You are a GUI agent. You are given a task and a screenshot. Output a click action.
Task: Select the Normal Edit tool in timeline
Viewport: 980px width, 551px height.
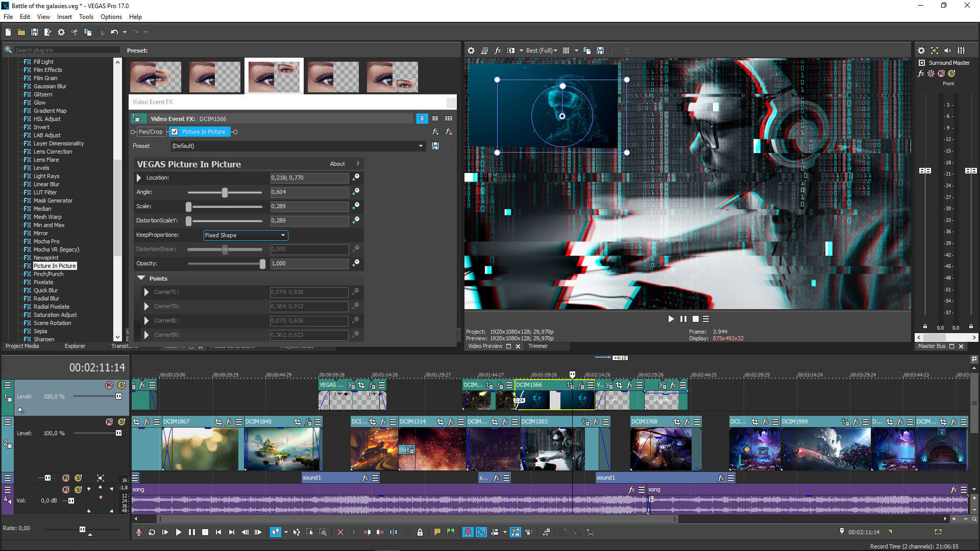point(277,532)
